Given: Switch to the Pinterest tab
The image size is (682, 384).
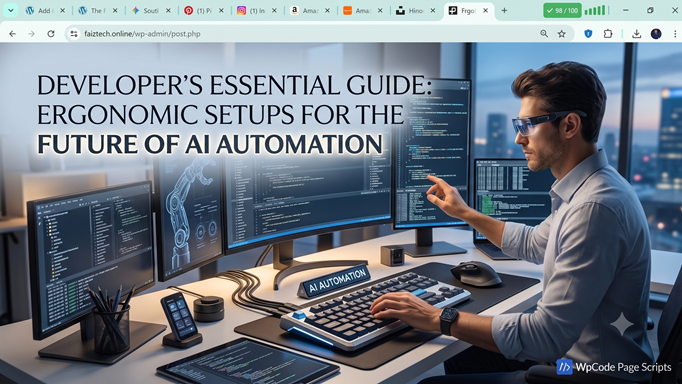Looking at the screenshot, I should click(x=198, y=10).
